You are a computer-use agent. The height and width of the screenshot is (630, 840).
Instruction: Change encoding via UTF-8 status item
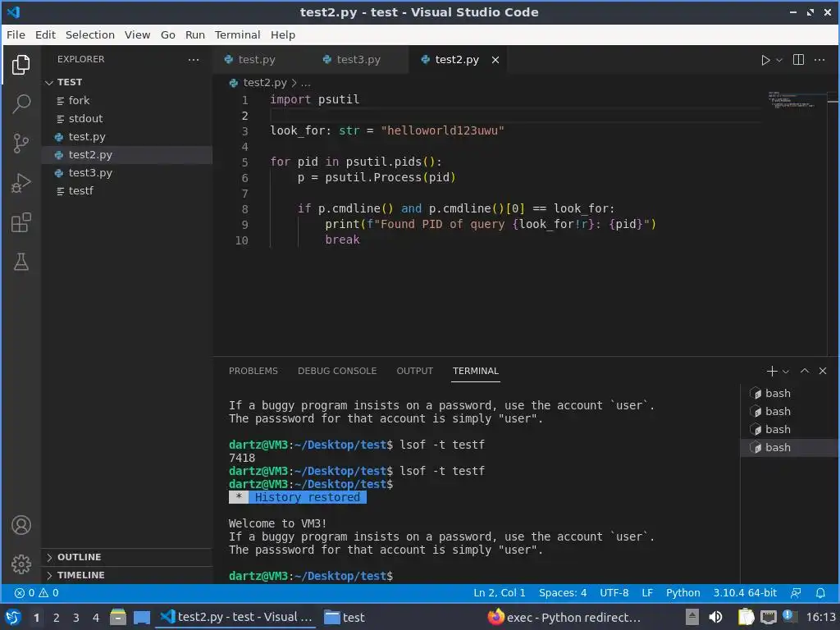click(x=614, y=593)
